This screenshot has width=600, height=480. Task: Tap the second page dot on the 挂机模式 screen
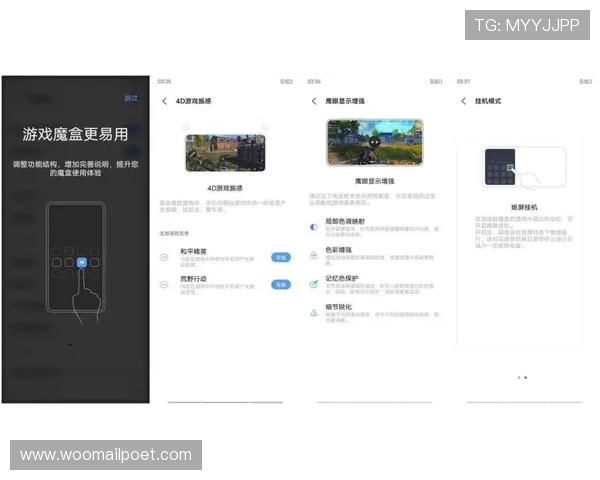[526, 378]
